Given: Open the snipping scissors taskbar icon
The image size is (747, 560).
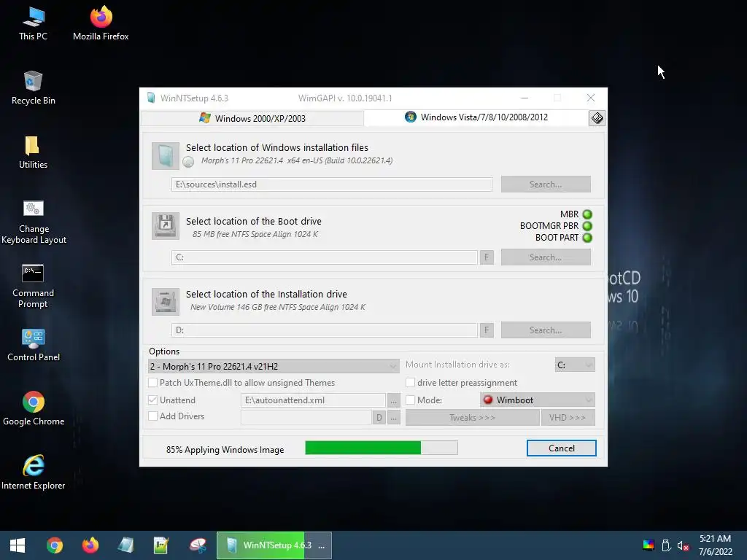Looking at the screenshot, I should (198, 545).
